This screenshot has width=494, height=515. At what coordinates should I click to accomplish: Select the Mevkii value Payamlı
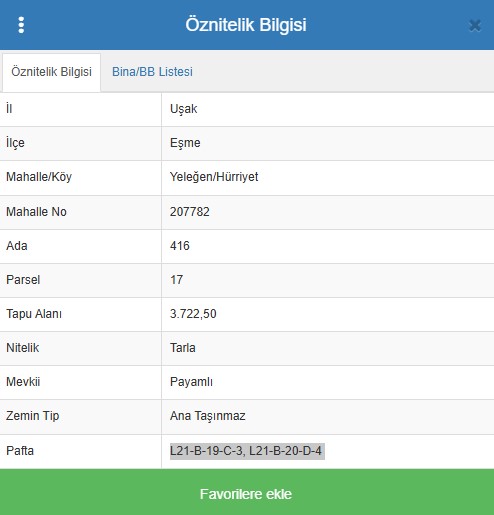[191, 382]
